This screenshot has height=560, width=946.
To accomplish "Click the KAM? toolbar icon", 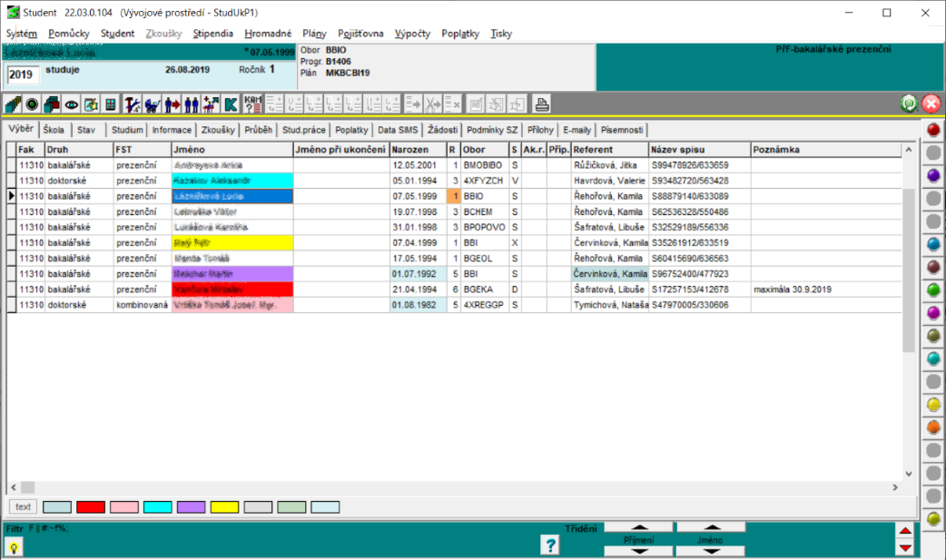I will tap(253, 103).
